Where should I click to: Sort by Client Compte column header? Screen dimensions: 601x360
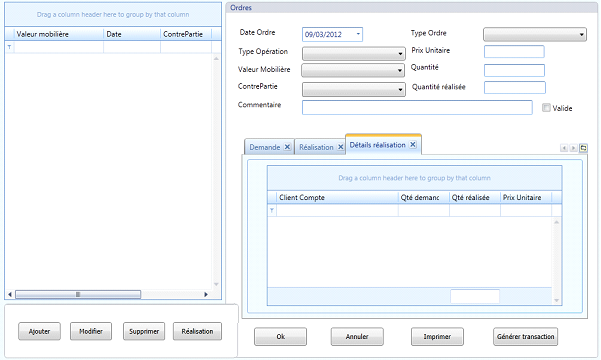337,197
